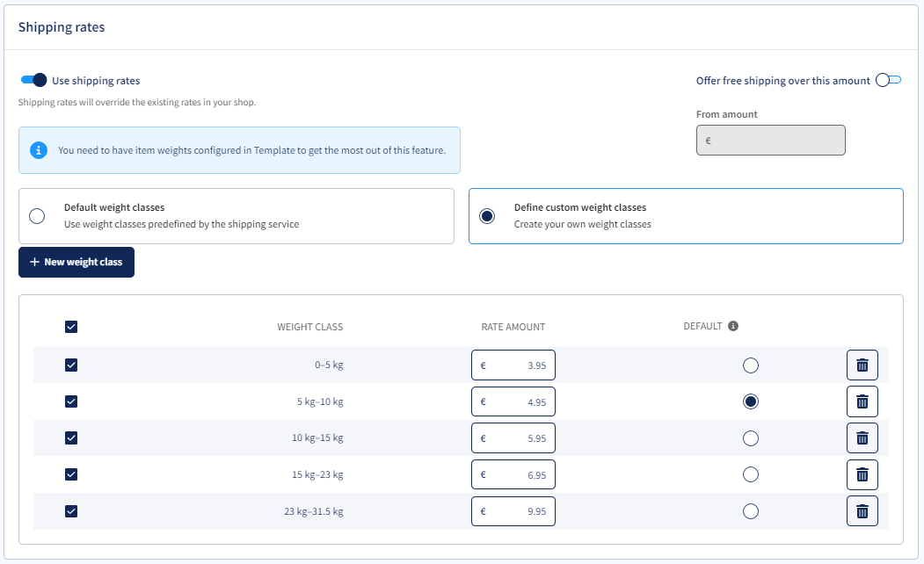Image resolution: width=924 pixels, height=564 pixels.
Task: Click the 10 kg–15 kg weight class label
Action: pos(317,438)
